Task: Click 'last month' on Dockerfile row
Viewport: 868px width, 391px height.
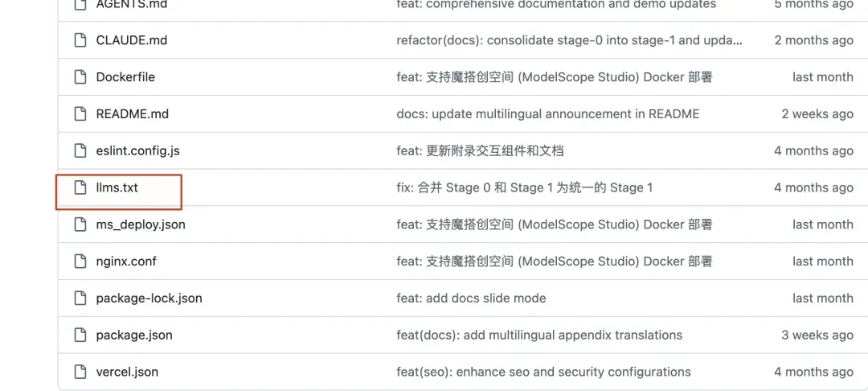Action: 823,77
